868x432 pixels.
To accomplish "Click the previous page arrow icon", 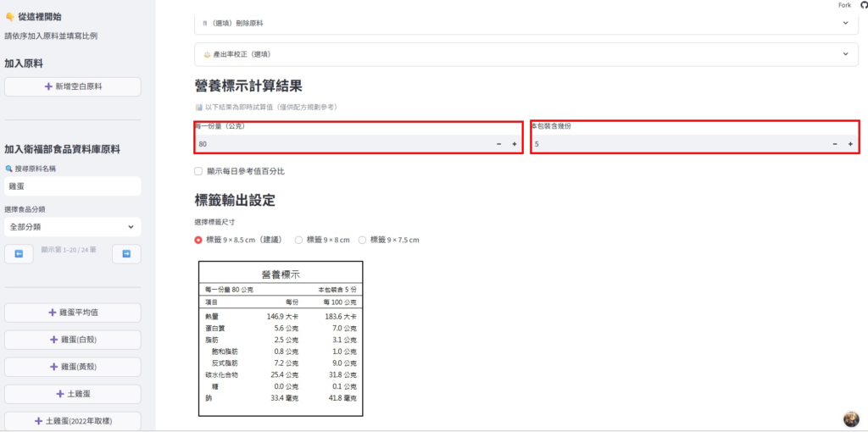I will [19, 254].
